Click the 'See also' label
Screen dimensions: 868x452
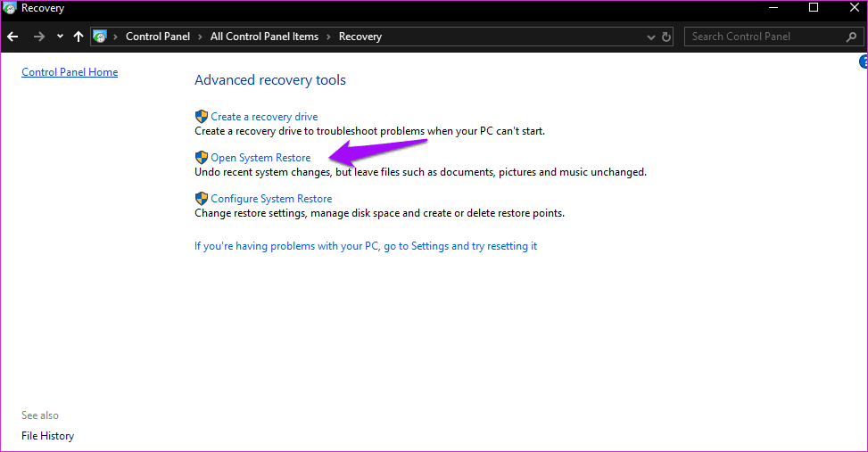pyautogui.click(x=40, y=415)
